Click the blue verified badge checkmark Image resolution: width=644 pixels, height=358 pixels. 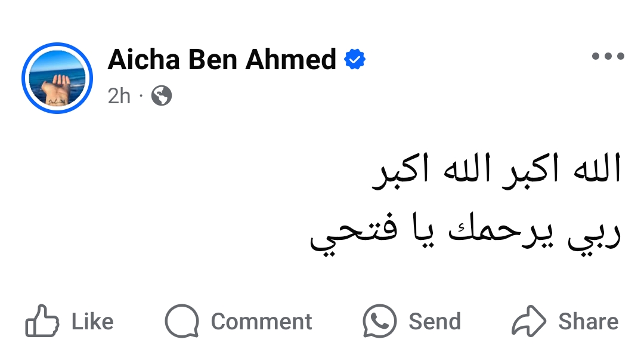[x=355, y=59]
